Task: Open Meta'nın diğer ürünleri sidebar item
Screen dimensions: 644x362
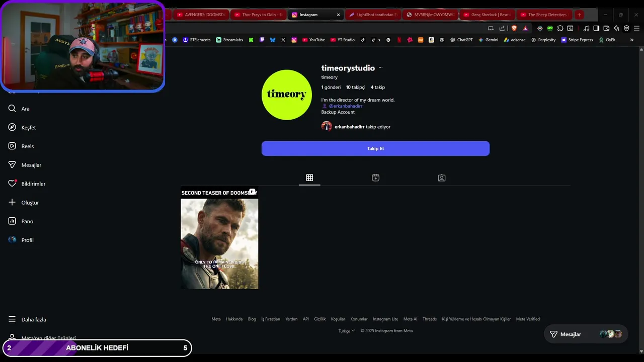Action: (41, 338)
